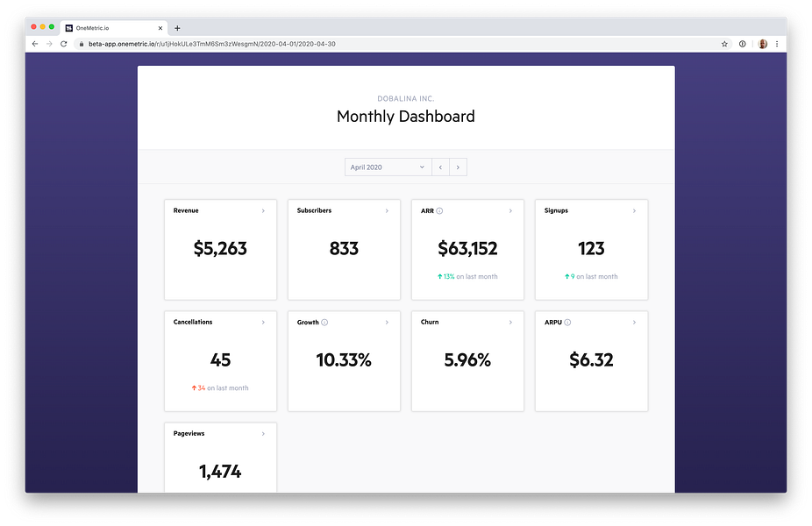Go to the next month
This screenshot has width=812, height=526.
(458, 167)
